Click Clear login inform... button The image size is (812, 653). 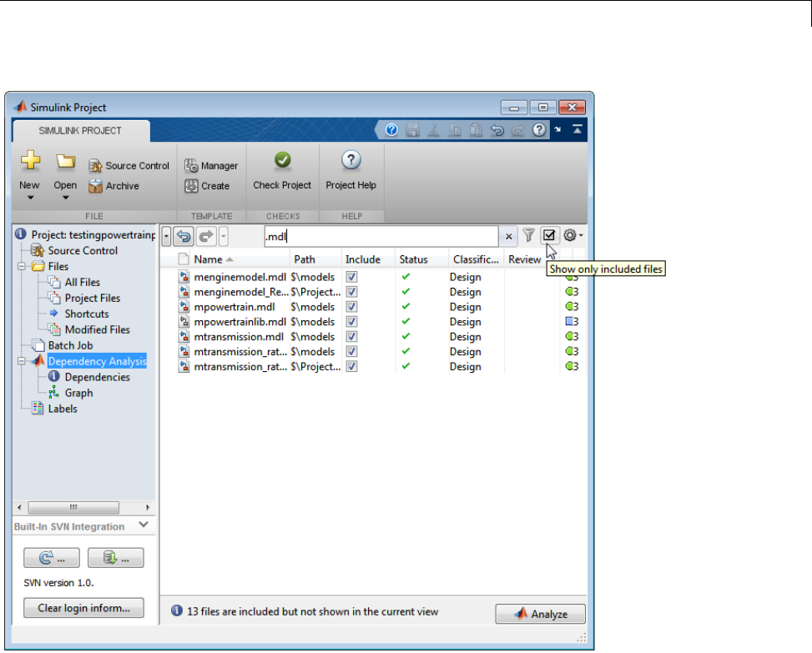83,608
